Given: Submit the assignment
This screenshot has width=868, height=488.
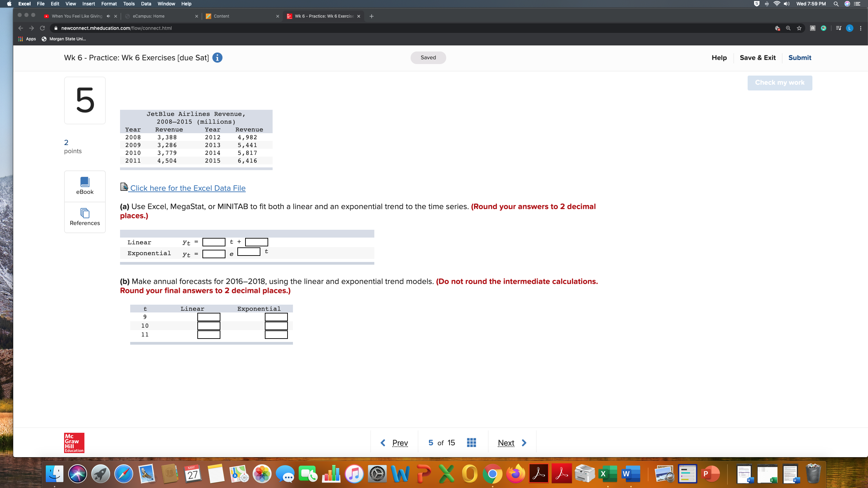Looking at the screenshot, I should pos(800,58).
